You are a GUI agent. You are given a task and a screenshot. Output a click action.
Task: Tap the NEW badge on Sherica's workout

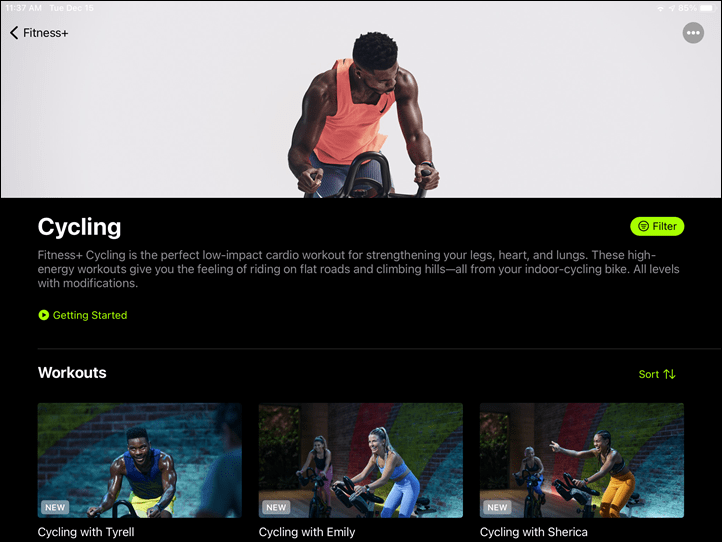pos(497,507)
